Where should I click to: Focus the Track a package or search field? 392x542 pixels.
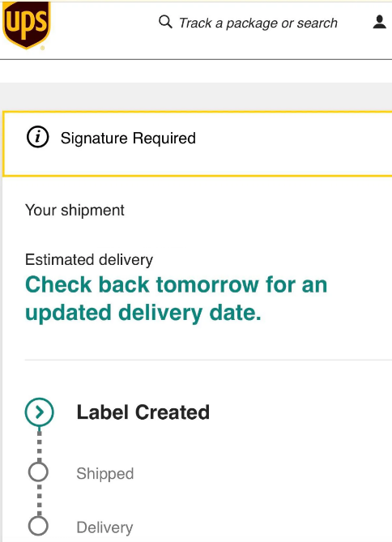258,23
